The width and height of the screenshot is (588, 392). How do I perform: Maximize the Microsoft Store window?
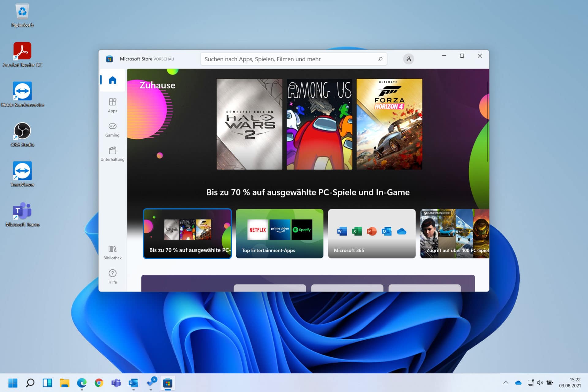coord(462,56)
